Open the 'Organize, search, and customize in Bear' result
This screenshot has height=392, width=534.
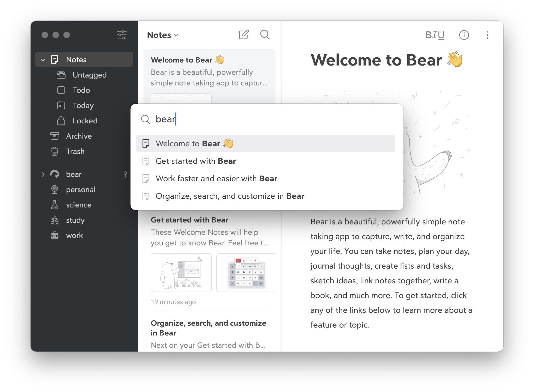click(230, 196)
